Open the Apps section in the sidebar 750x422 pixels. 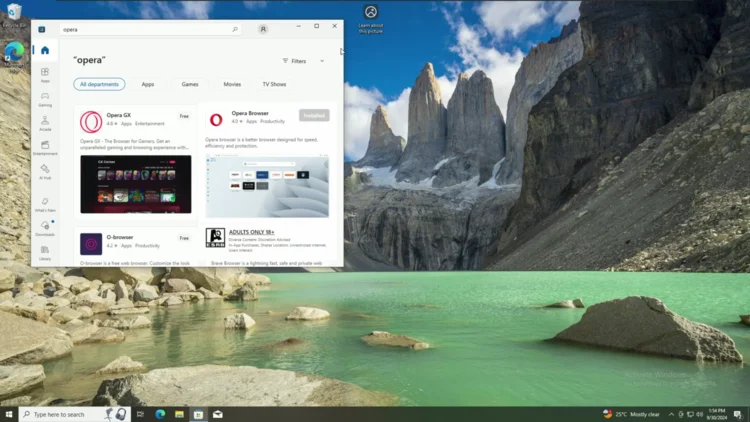tap(45, 75)
